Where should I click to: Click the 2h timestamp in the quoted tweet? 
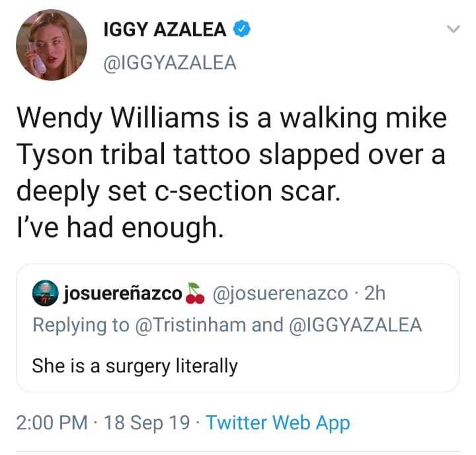click(x=375, y=293)
